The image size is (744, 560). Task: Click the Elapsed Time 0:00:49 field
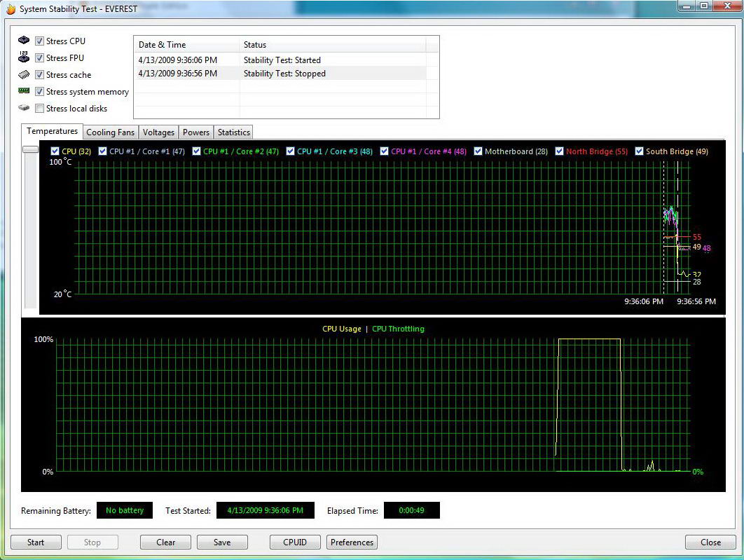tap(411, 510)
